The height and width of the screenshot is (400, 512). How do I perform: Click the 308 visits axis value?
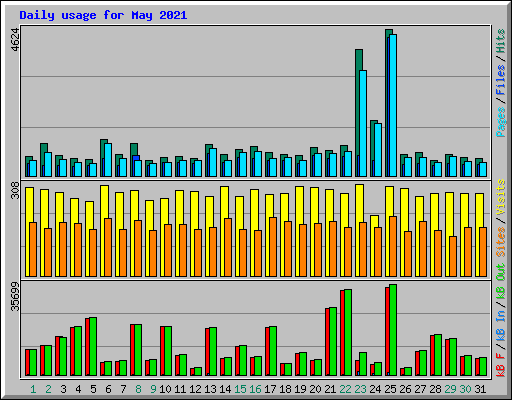coord(15,190)
